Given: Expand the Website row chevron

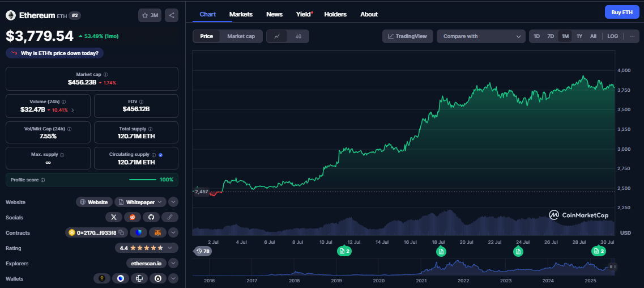Looking at the screenshot, I should (x=173, y=202).
